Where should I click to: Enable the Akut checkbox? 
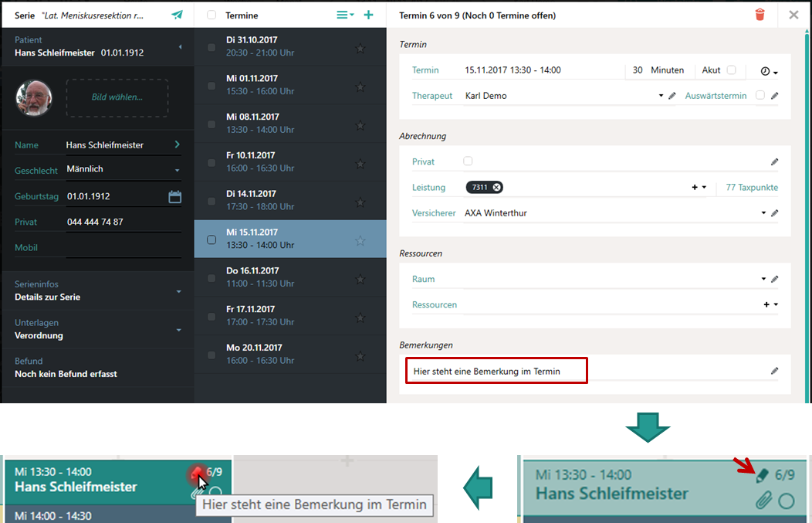(731, 70)
